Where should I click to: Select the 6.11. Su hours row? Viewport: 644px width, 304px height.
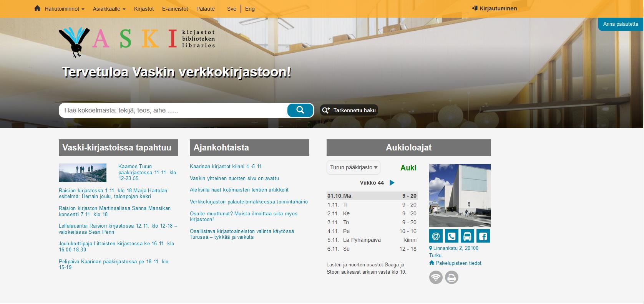pyautogui.click(x=372, y=249)
